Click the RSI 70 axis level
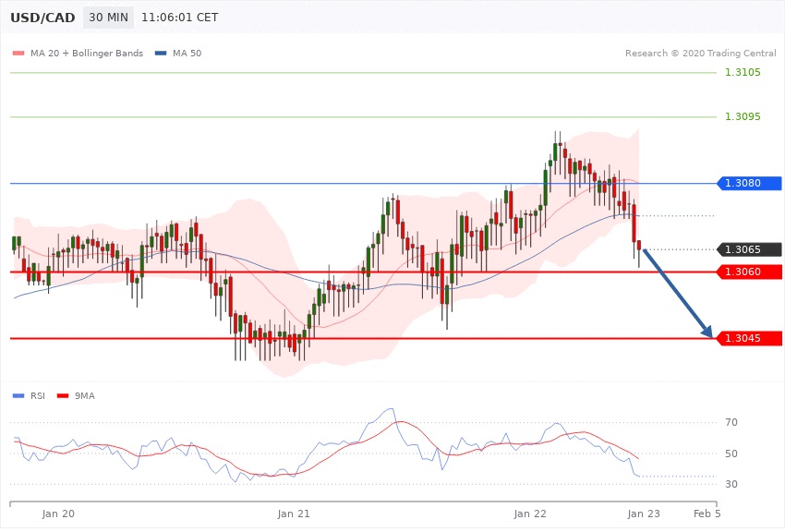Image resolution: width=785 pixels, height=532 pixels. coord(731,423)
